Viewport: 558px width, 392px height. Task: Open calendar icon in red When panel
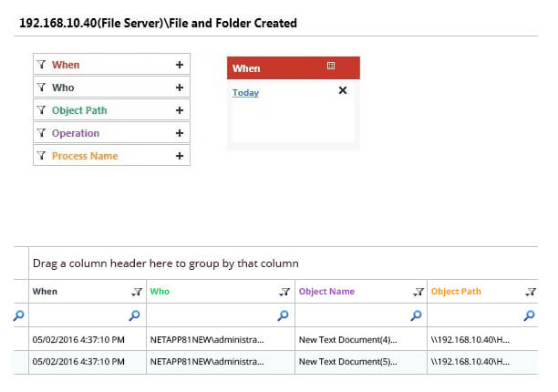click(x=331, y=66)
